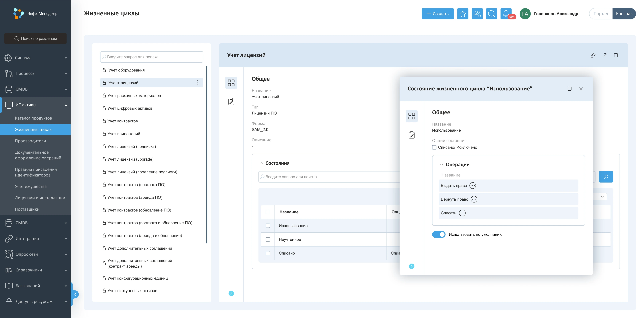Collapse the Операции section
This screenshot has width=644, height=318.
coord(441,164)
